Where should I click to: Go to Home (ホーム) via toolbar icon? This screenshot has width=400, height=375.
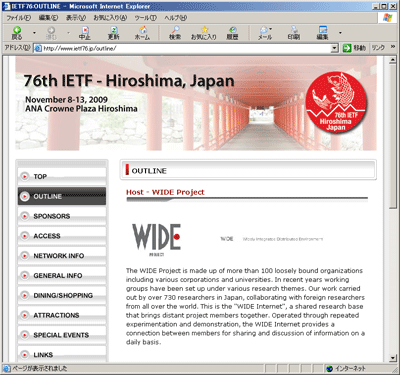[x=142, y=33]
